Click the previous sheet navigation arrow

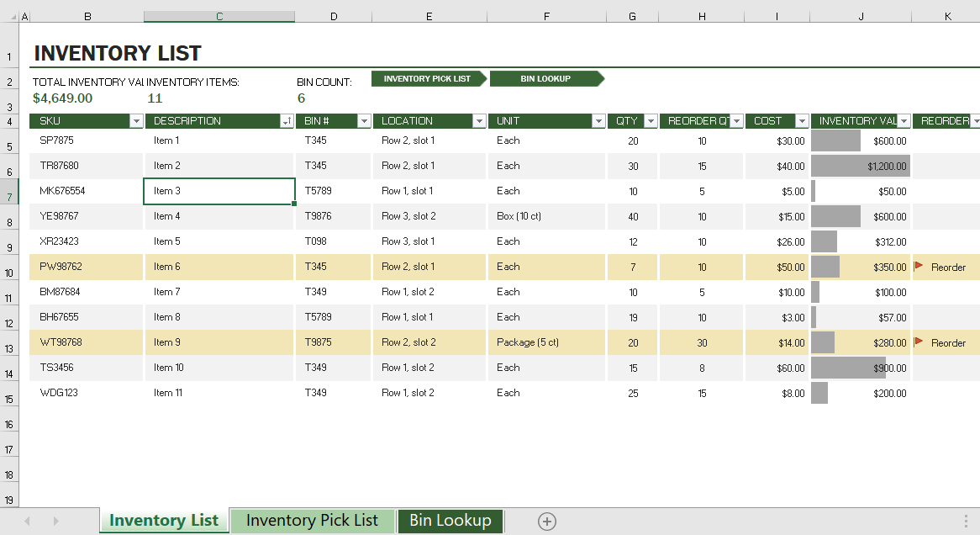pyautogui.click(x=26, y=522)
